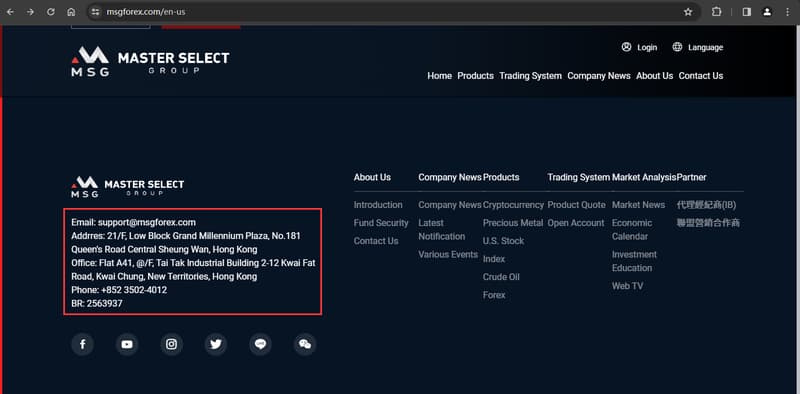Open the Twitter social icon
The height and width of the screenshot is (394, 800).
[216, 344]
